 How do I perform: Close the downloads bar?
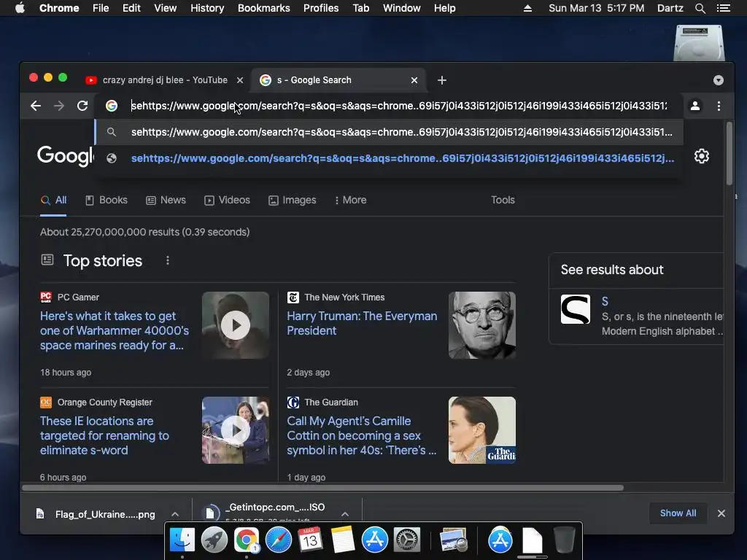[721, 513]
